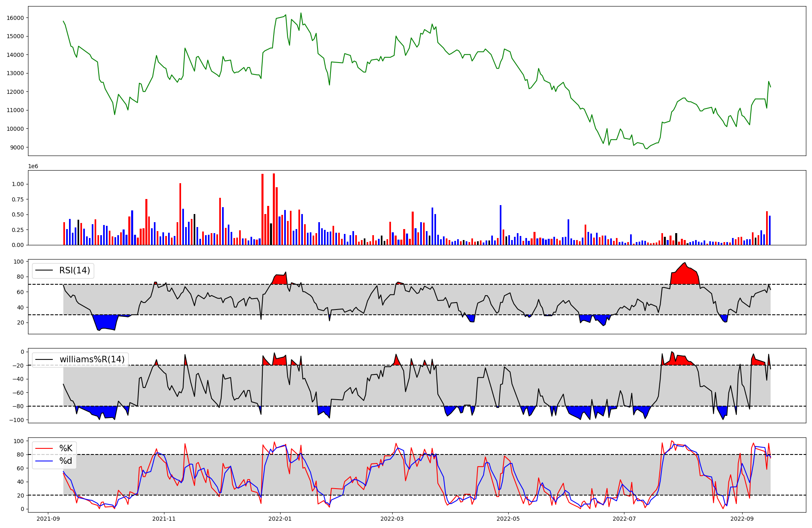Click the 2022-01 date tick label
Screen dimensions: 812x528
click(x=280, y=519)
